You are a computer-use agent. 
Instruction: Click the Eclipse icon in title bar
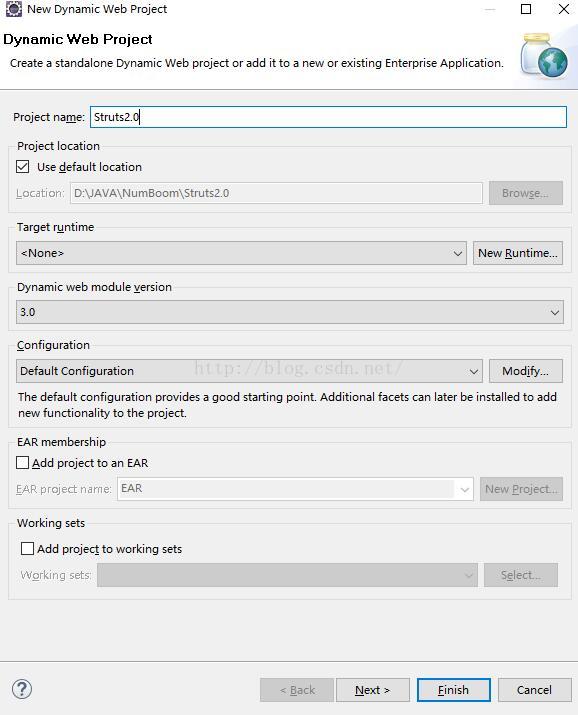click(13, 9)
